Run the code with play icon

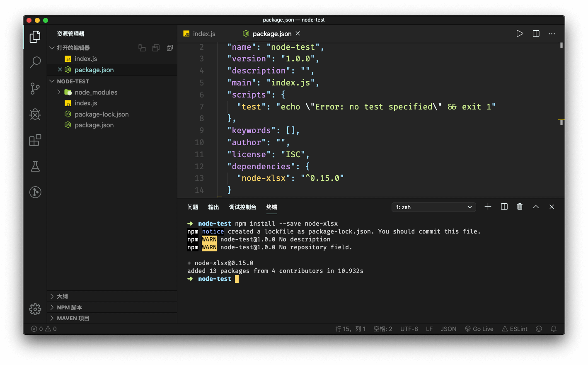(520, 34)
